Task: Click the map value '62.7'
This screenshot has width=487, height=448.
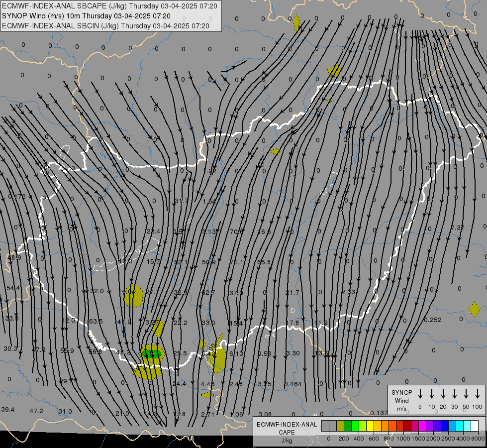Action: point(208,293)
